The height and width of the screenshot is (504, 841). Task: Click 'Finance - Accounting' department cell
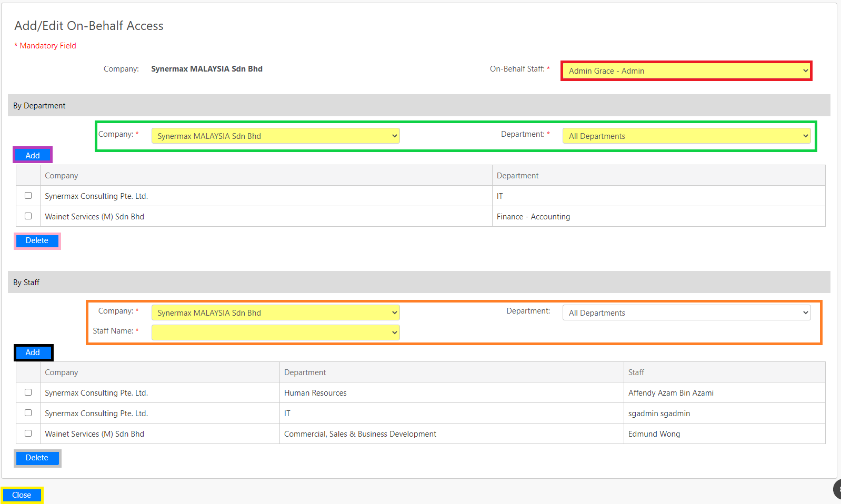click(x=658, y=216)
